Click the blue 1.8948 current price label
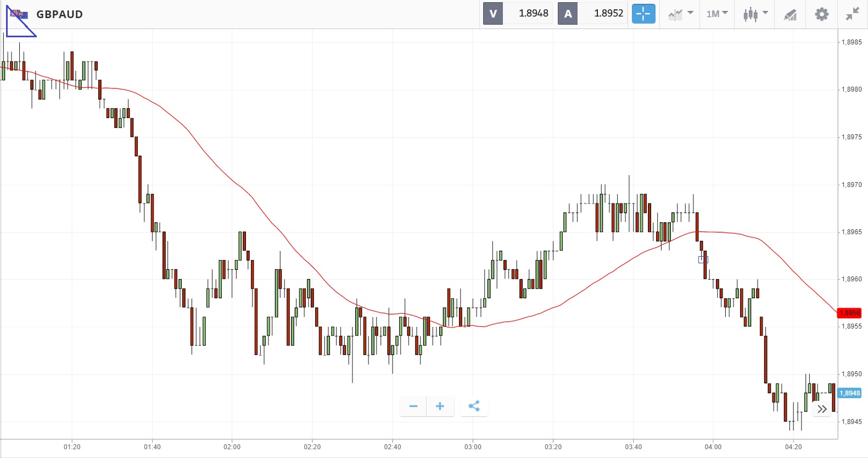Viewport: 868px width, 458px height. pyautogui.click(x=849, y=393)
